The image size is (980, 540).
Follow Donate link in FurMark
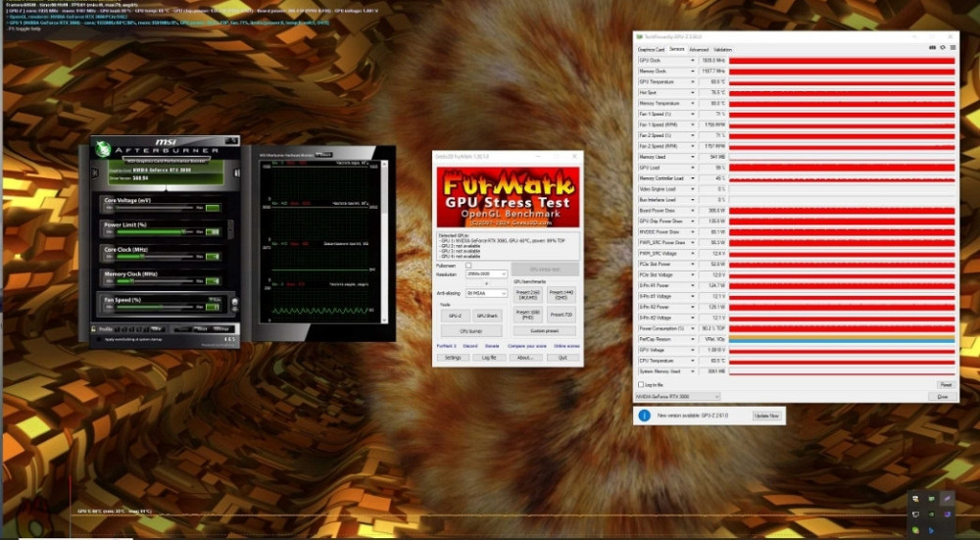(492, 346)
